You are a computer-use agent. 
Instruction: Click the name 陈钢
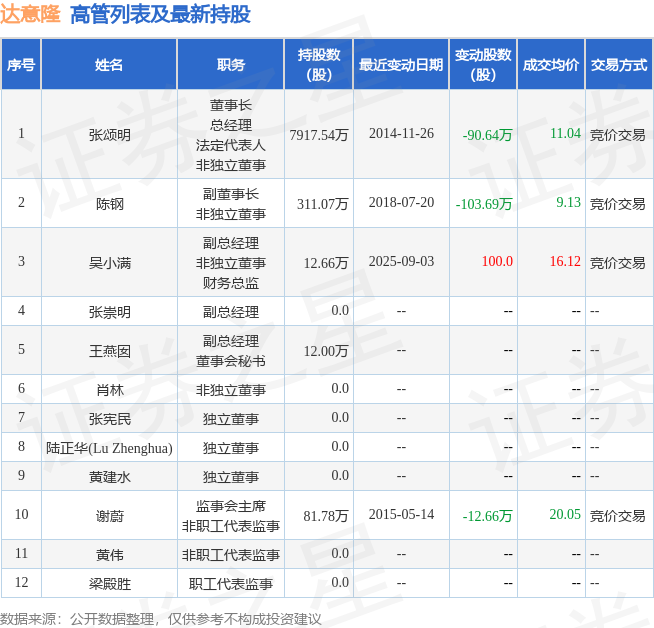[x=110, y=204]
